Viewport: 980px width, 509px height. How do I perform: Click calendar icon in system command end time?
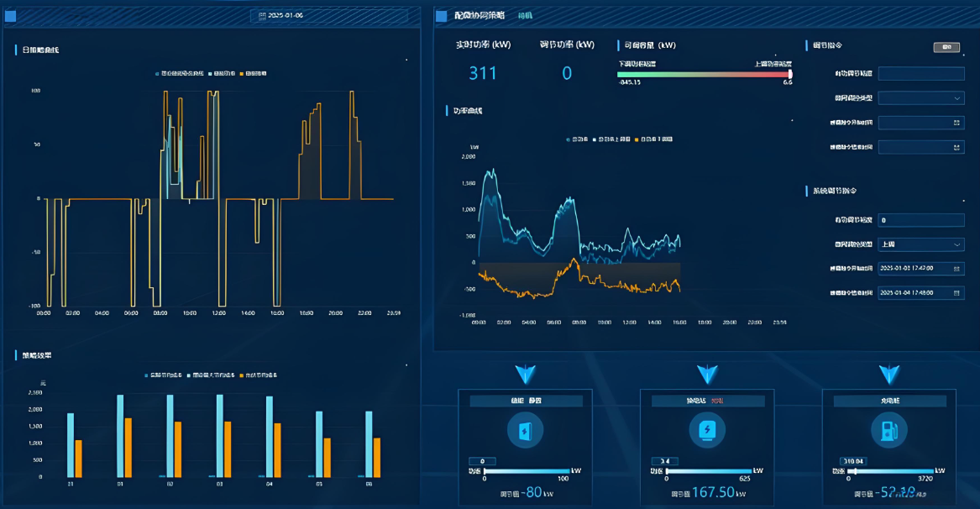pyautogui.click(x=956, y=293)
